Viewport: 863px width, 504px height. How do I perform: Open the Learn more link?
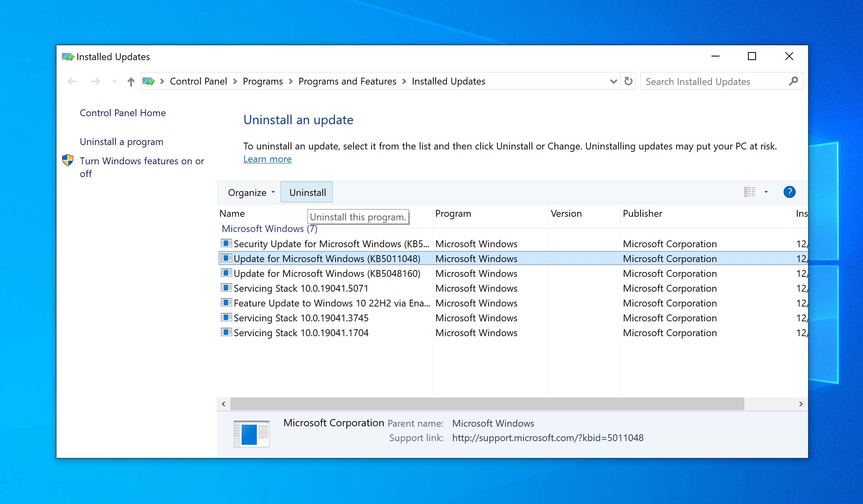[x=267, y=159]
